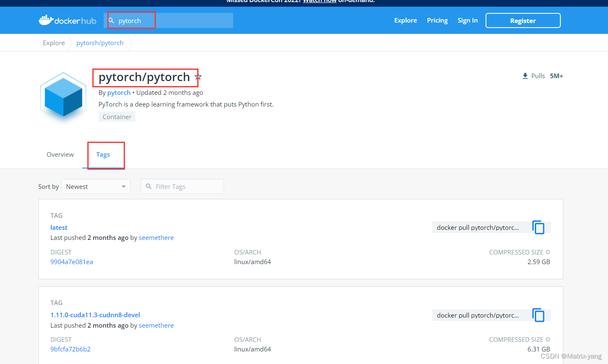The width and height of the screenshot is (608, 364).
Task: Copy pull command for 1.11.0-cuda11.3-cudnn8-devel tag
Action: 538,315
